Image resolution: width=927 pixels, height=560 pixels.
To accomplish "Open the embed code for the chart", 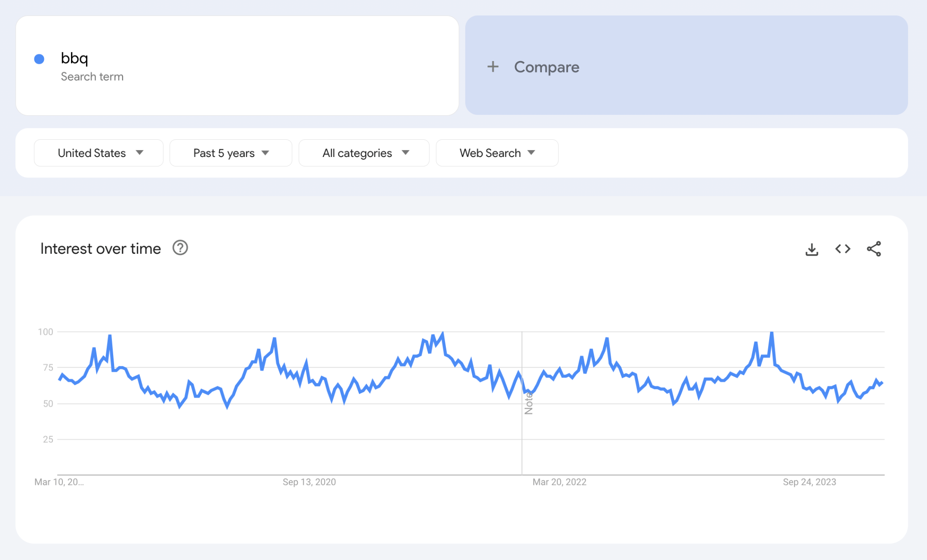I will 842,248.
